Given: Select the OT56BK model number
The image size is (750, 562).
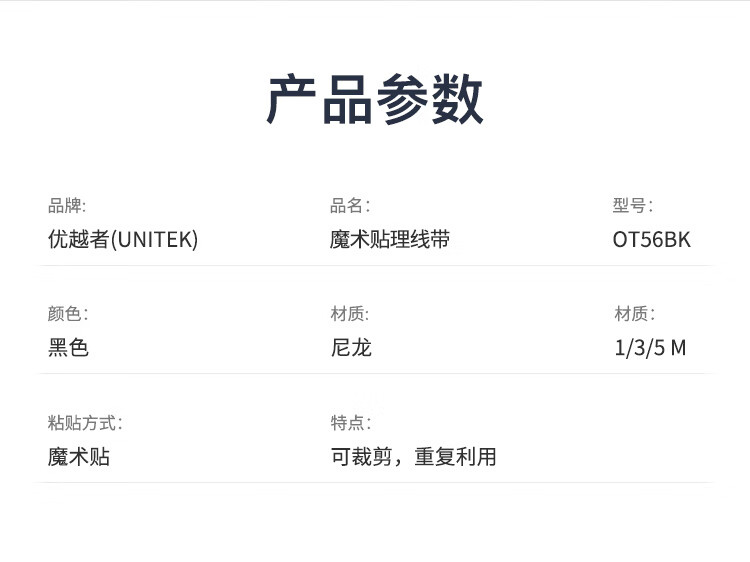Looking at the screenshot, I should (x=652, y=240).
